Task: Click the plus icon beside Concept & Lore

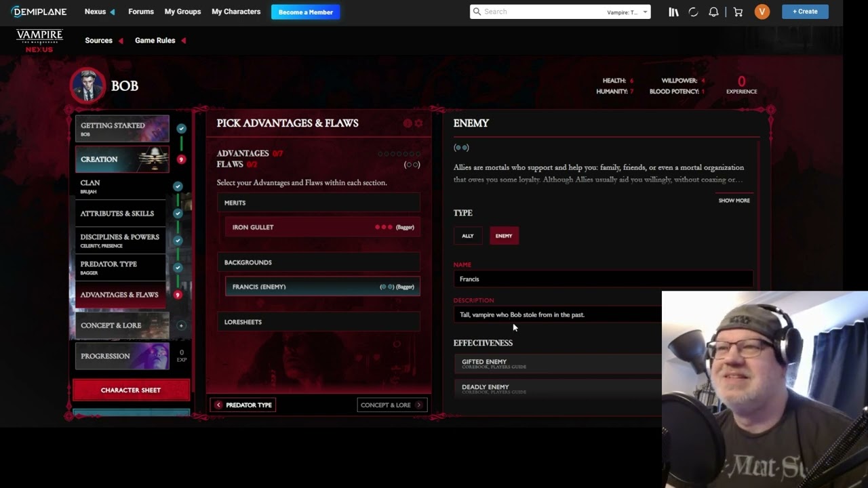Action: pos(181,325)
